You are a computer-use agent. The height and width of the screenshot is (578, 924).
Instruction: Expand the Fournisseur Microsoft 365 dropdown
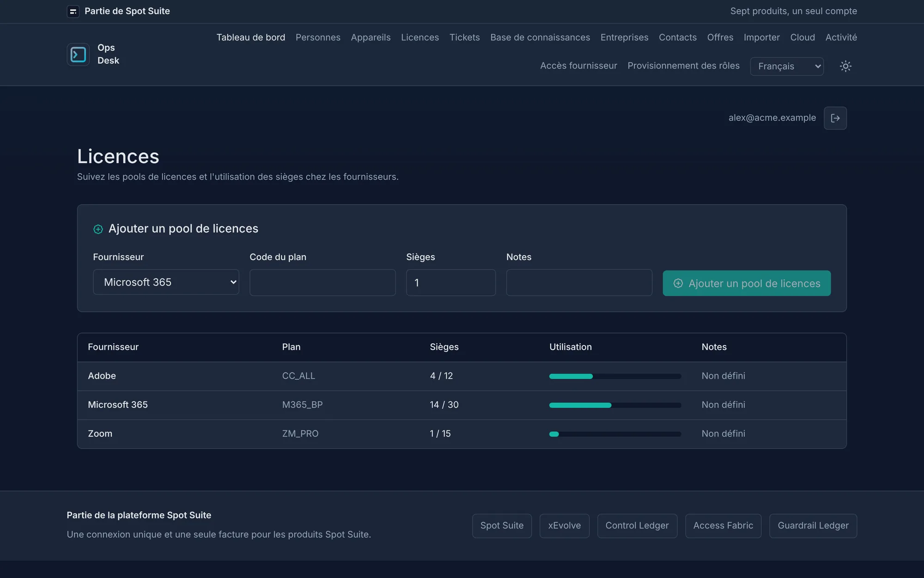coord(166,282)
